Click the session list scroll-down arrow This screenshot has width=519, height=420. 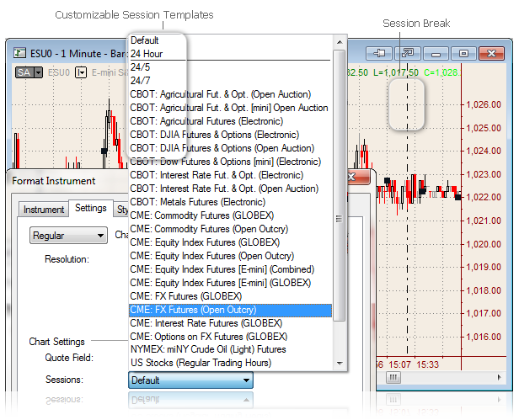(x=340, y=362)
